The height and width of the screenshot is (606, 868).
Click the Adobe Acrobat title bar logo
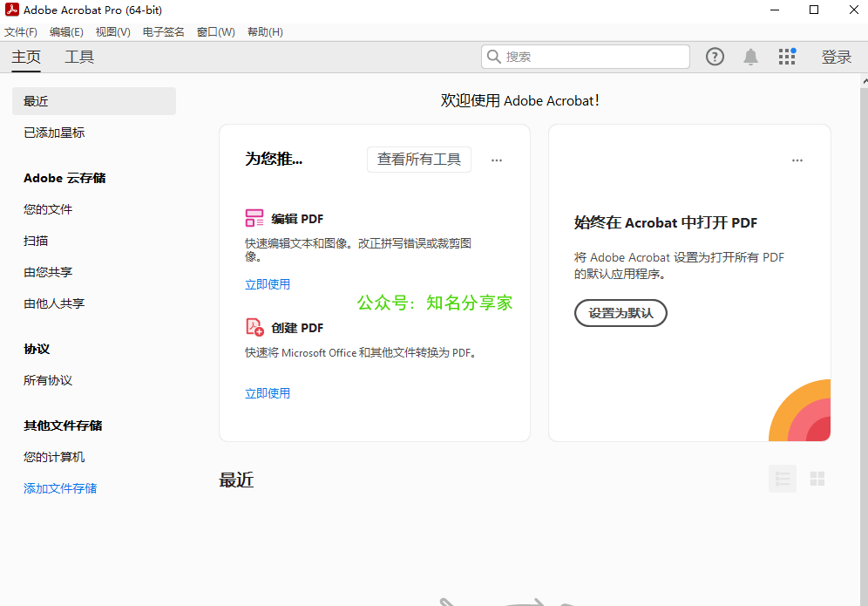pyautogui.click(x=11, y=10)
